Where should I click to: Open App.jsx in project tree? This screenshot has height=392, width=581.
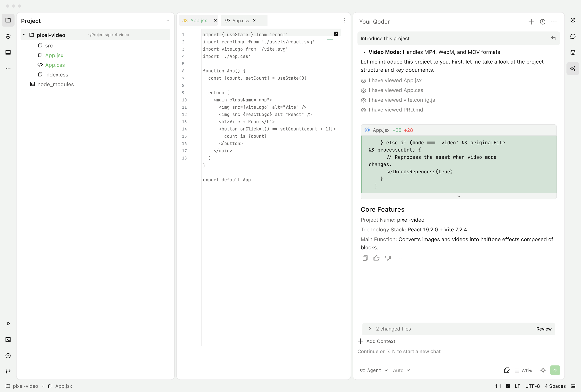tap(54, 55)
